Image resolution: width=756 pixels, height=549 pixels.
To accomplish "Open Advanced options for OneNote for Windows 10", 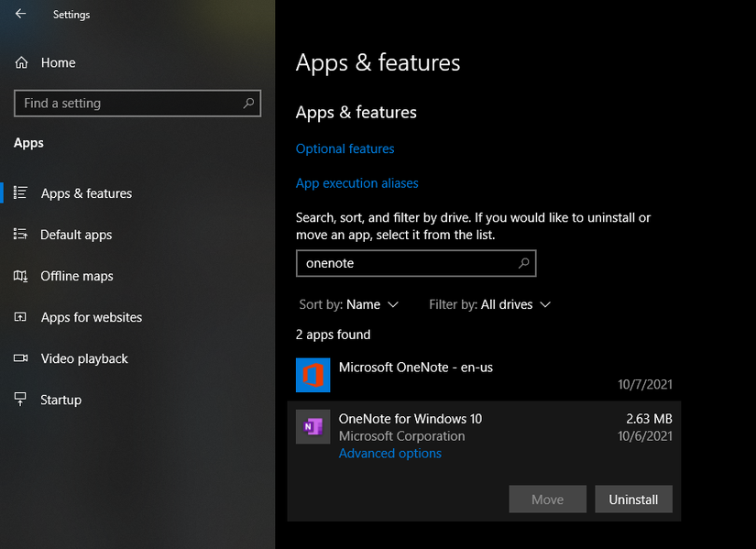I will tap(390, 453).
